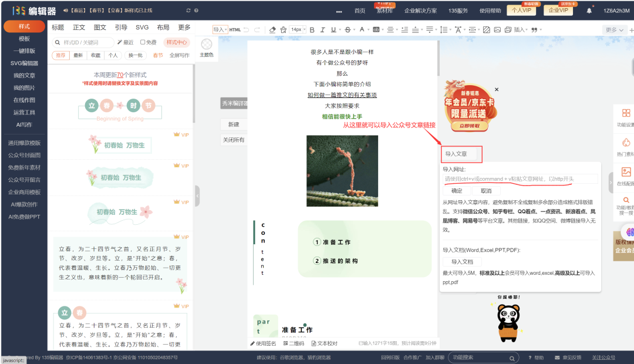Click the plus icon at toolbar end
Viewport: 634px width, 364px height.
(631, 30)
